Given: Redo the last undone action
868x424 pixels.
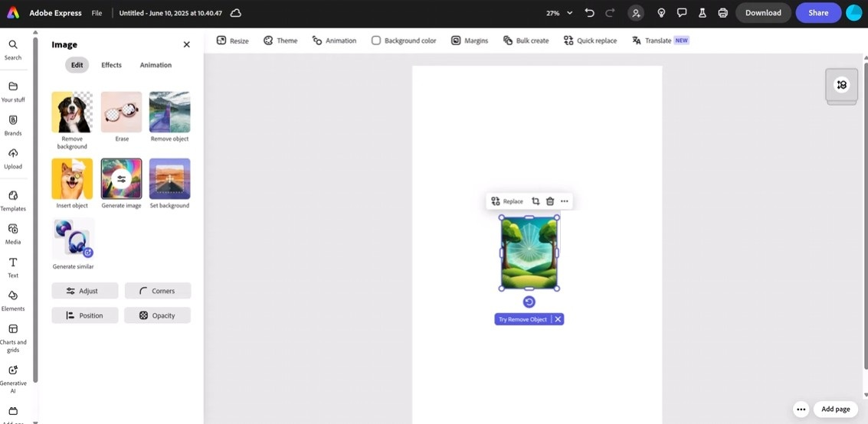Looking at the screenshot, I should pos(610,13).
